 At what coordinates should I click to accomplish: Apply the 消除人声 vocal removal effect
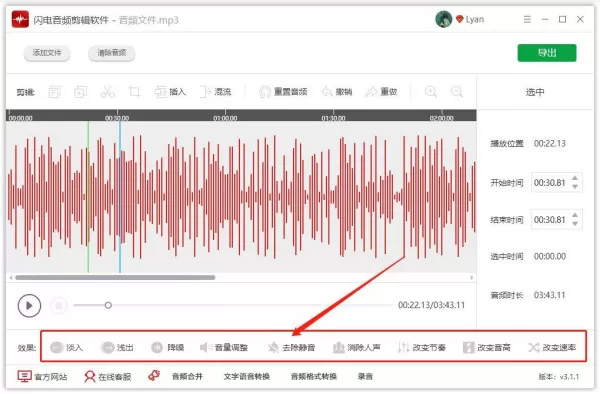[x=356, y=347]
